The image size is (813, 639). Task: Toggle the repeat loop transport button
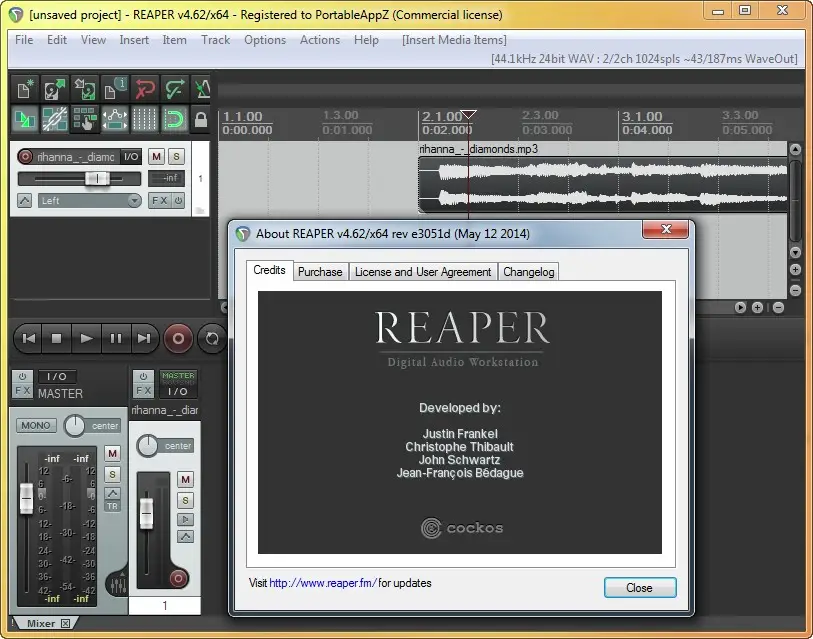(212, 339)
